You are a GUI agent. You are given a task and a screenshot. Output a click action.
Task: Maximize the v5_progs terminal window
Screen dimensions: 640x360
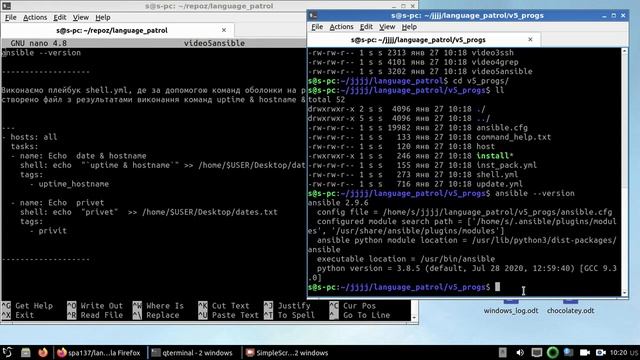click(613, 16)
